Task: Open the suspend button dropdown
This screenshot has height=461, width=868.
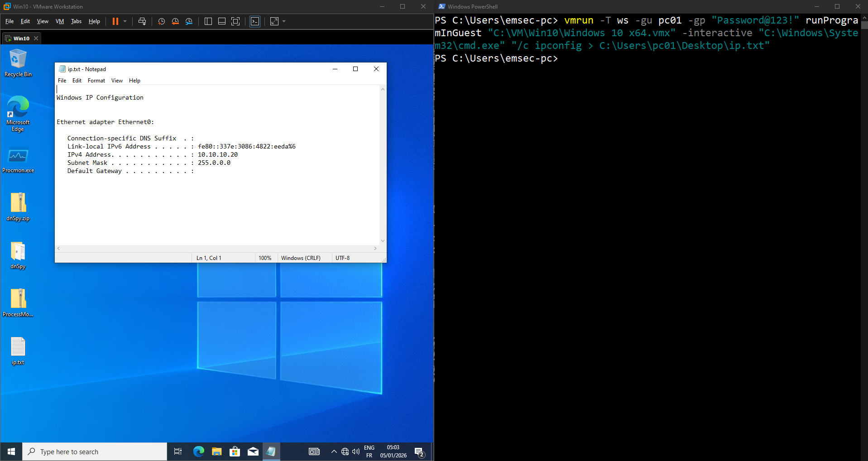Action: point(125,21)
